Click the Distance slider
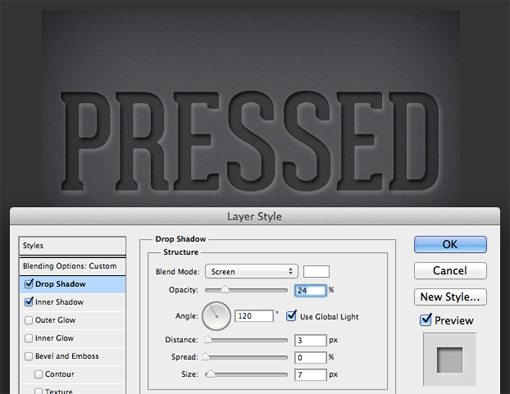 point(246,340)
